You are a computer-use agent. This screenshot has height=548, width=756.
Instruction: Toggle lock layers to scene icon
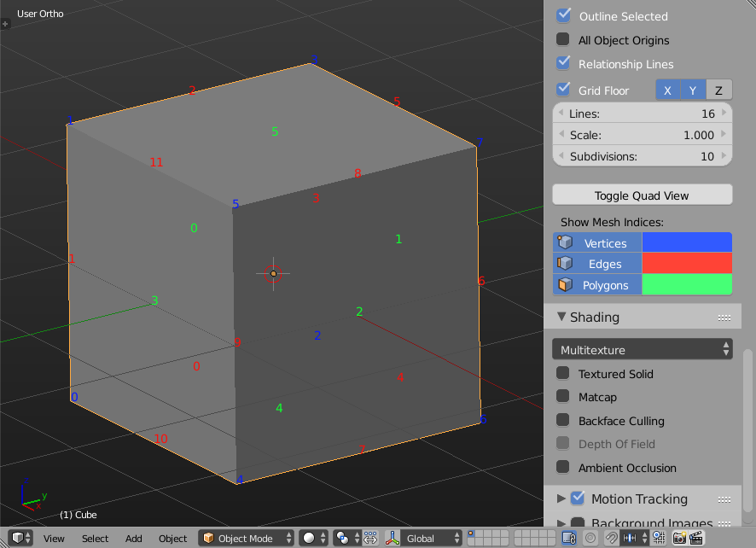(569, 538)
